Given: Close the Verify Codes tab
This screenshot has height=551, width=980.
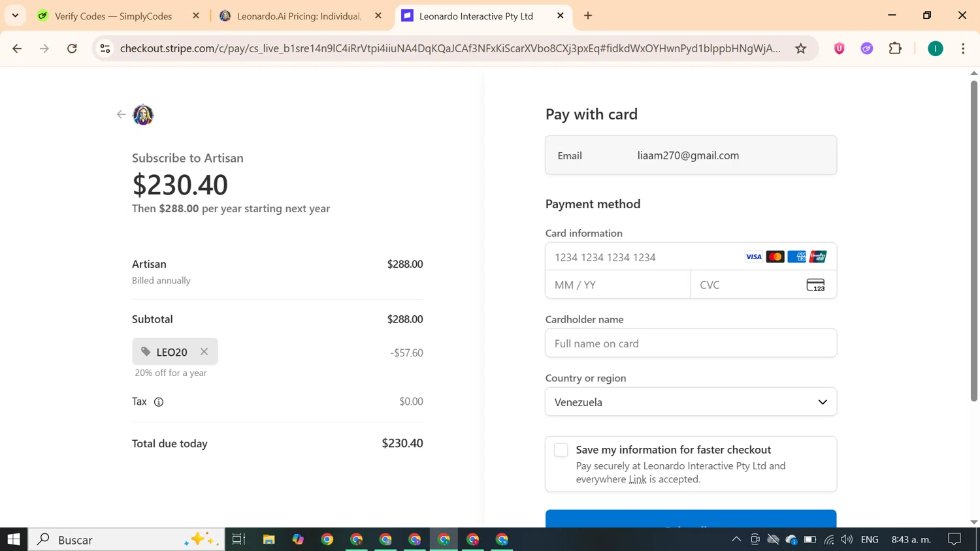Looking at the screenshot, I should 196,16.
